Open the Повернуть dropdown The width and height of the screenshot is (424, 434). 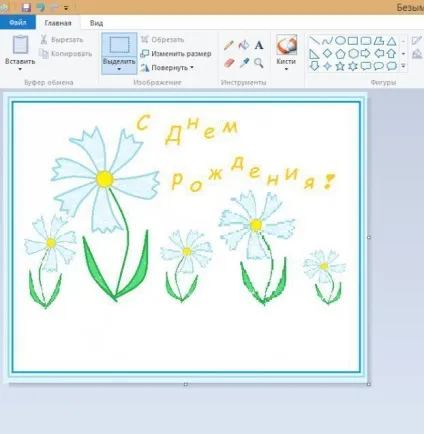(x=167, y=68)
